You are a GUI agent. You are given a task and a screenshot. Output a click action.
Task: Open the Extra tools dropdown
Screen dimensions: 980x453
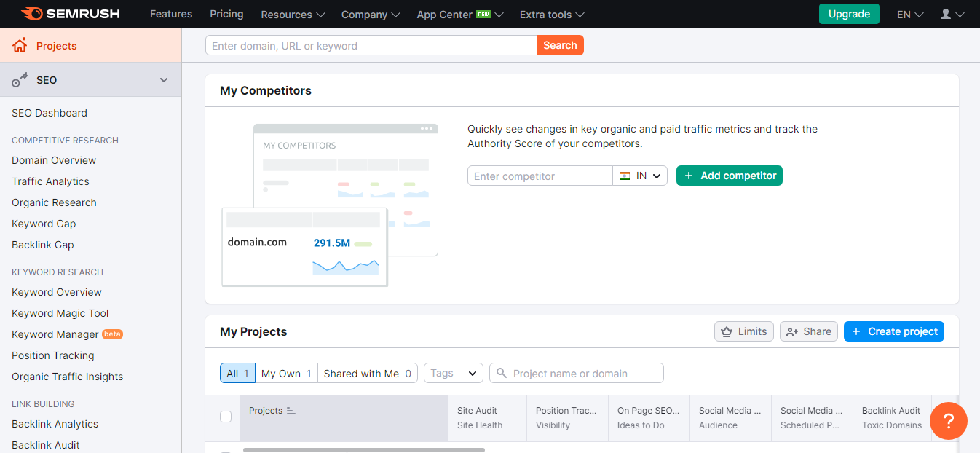click(552, 15)
